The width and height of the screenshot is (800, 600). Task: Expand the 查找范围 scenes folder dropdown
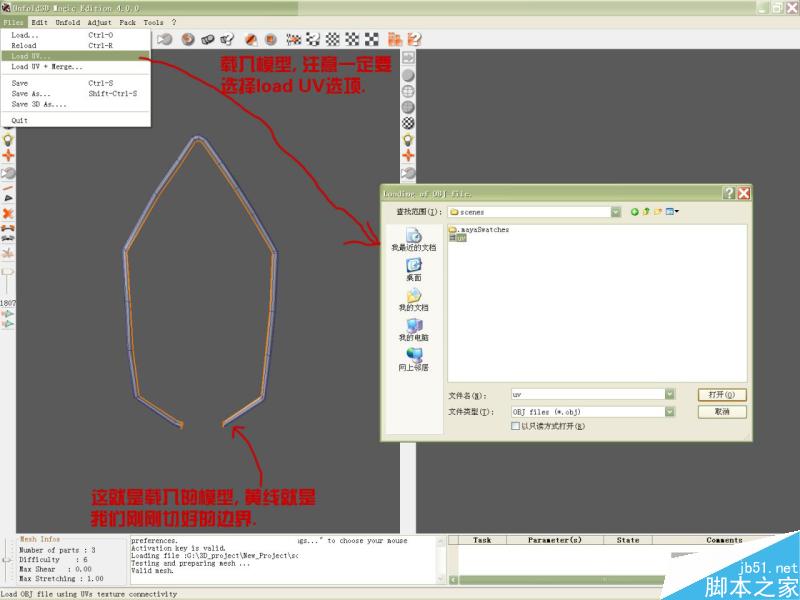(x=616, y=212)
